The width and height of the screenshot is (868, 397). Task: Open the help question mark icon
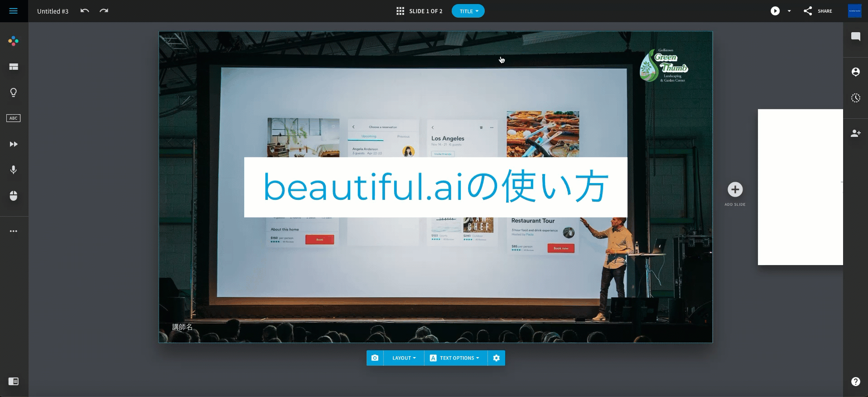point(855,382)
